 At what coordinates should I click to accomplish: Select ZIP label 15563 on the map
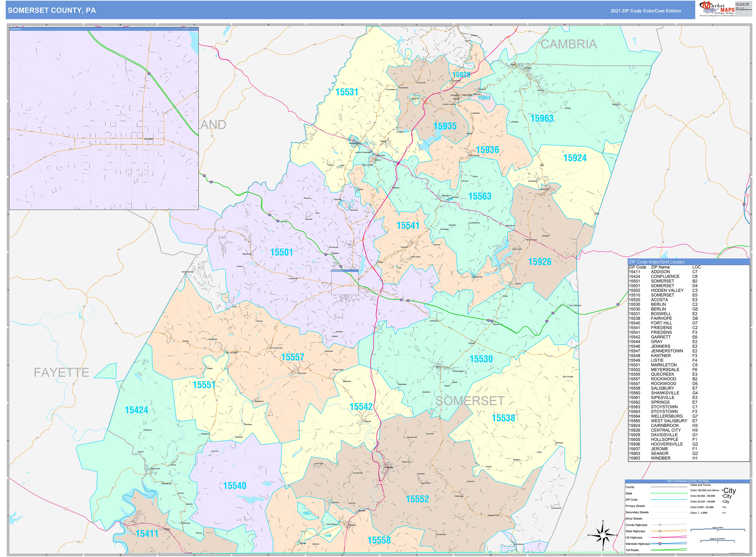click(x=479, y=196)
